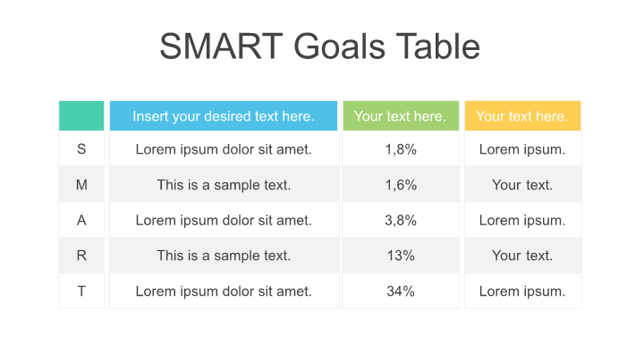This screenshot has height=362, width=644.
Task: Select the blue 'Insert your desired text here' header
Action: pyautogui.click(x=224, y=116)
